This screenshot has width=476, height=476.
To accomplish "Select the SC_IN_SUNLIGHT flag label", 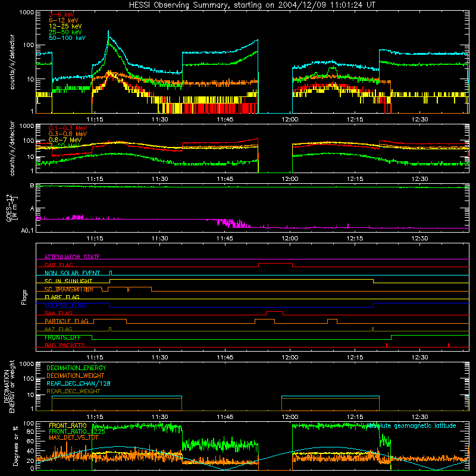I will (x=68, y=281).
